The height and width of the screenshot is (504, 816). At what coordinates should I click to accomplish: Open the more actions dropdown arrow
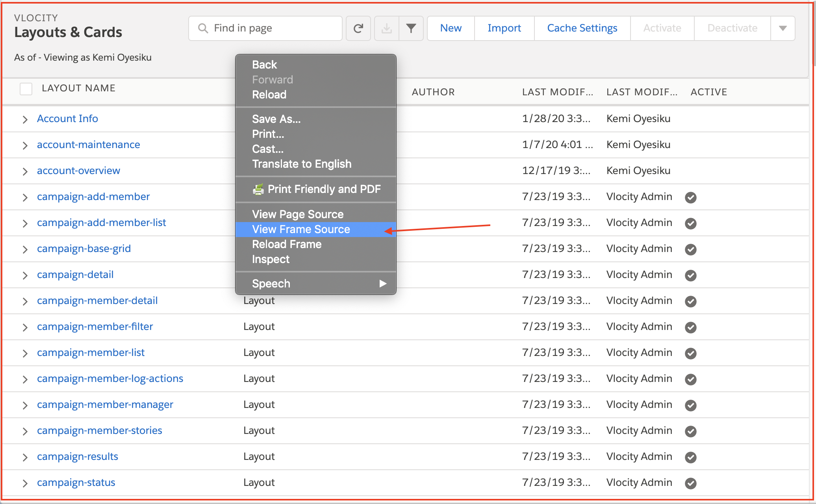tap(783, 28)
